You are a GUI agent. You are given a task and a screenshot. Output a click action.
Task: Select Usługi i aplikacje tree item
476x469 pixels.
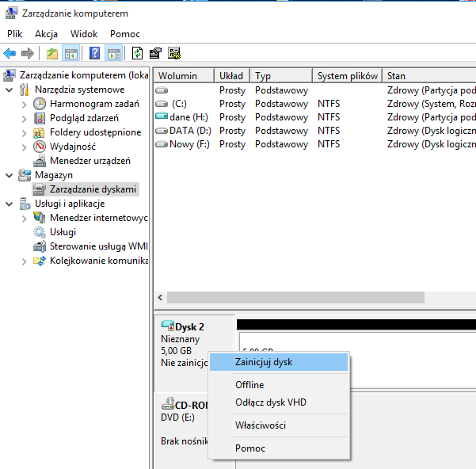pos(70,204)
